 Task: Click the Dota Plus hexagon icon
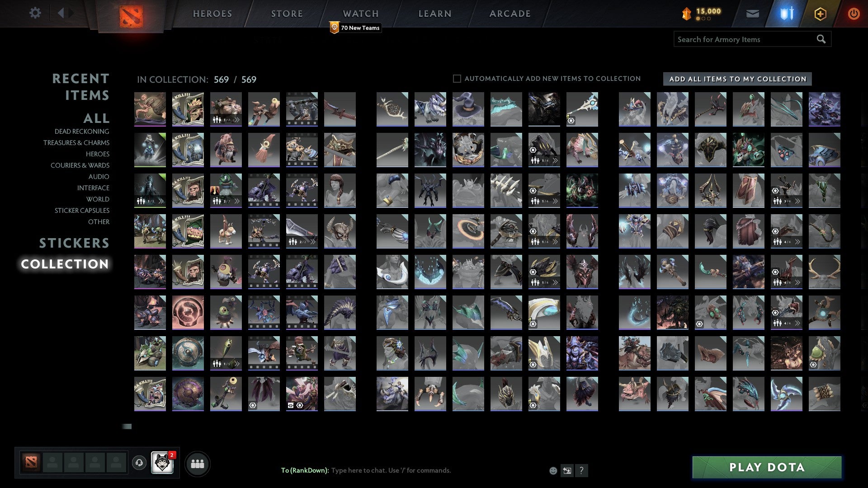[x=820, y=14]
